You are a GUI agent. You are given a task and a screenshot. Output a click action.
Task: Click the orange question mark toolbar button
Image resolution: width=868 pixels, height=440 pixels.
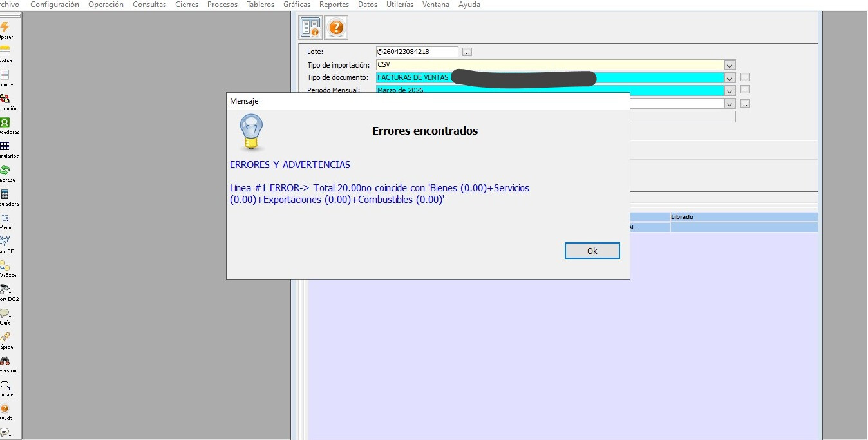335,28
